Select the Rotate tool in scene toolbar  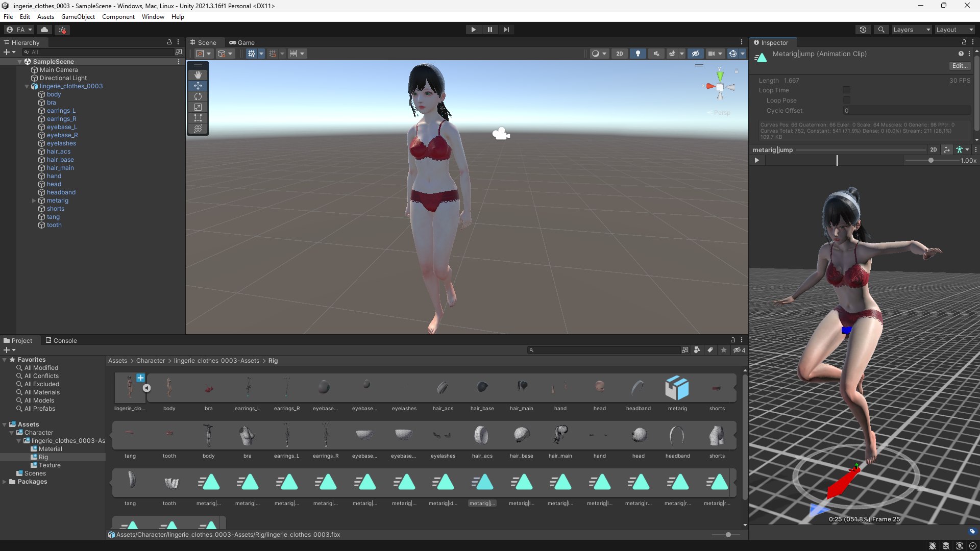click(x=198, y=96)
